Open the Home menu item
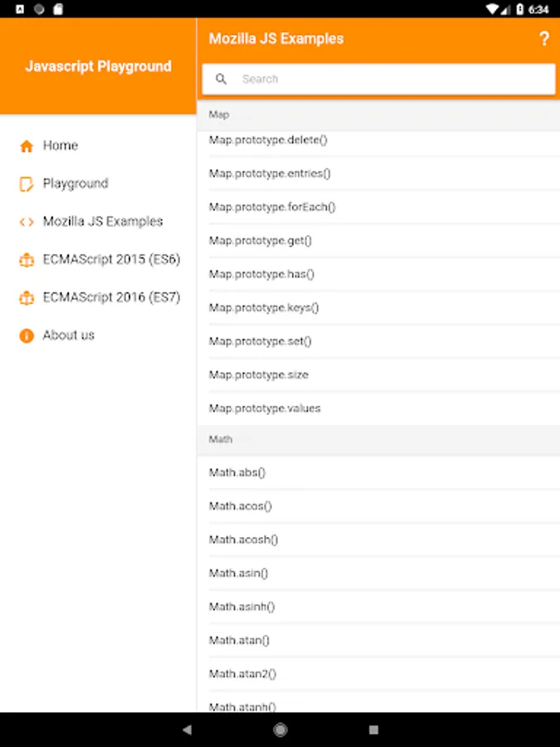The image size is (560, 747). (x=98, y=146)
